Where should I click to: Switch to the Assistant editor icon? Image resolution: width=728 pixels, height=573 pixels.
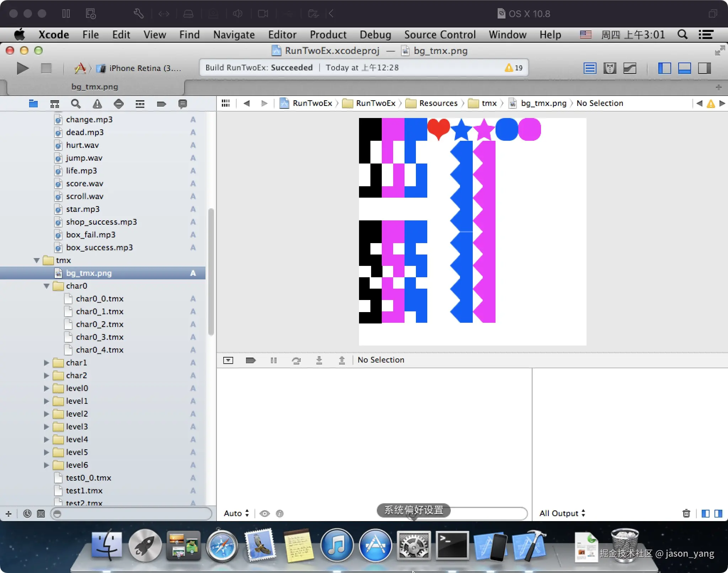610,68
